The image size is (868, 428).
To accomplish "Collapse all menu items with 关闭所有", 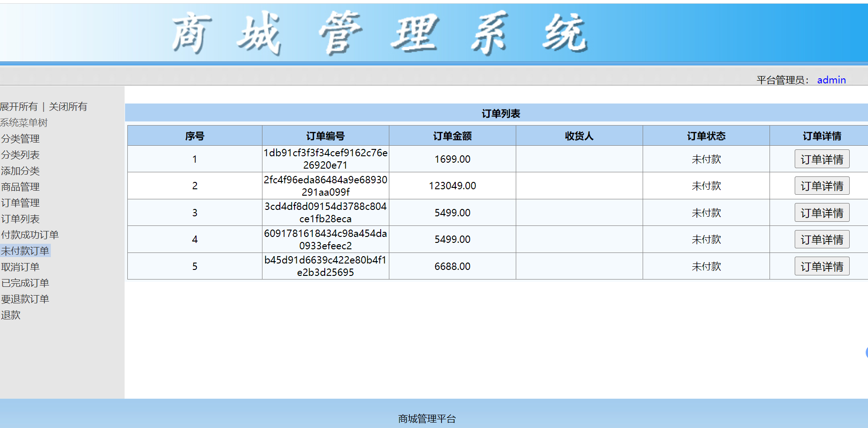I will pos(68,107).
